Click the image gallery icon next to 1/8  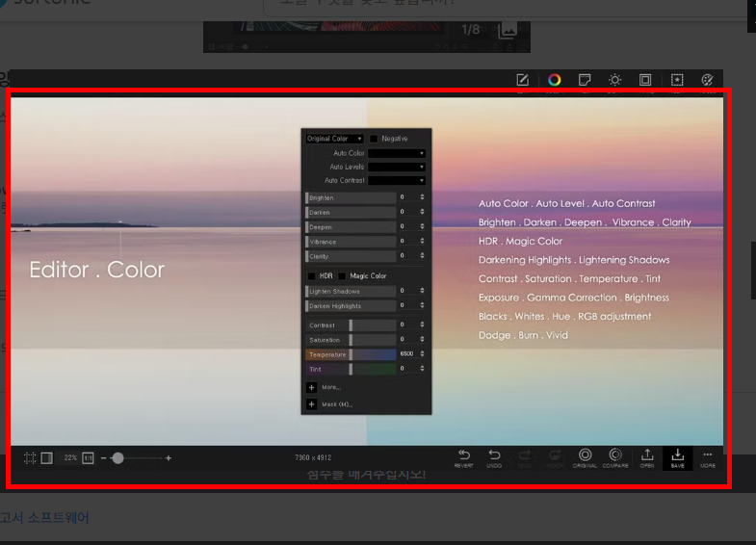click(x=508, y=31)
